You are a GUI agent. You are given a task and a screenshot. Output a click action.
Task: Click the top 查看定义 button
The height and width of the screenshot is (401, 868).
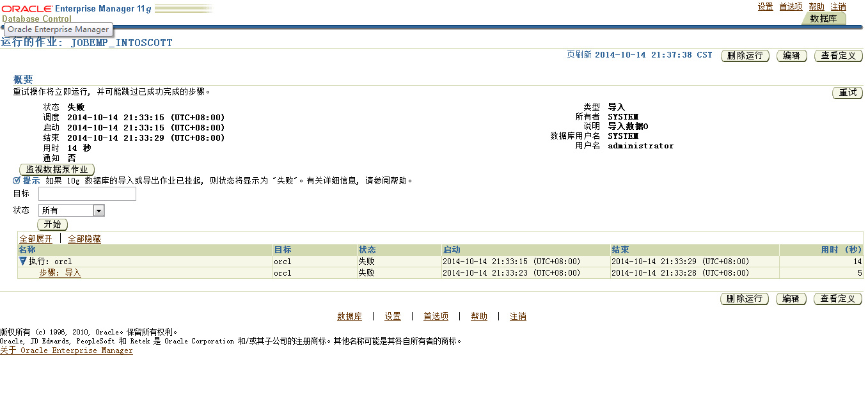(838, 56)
